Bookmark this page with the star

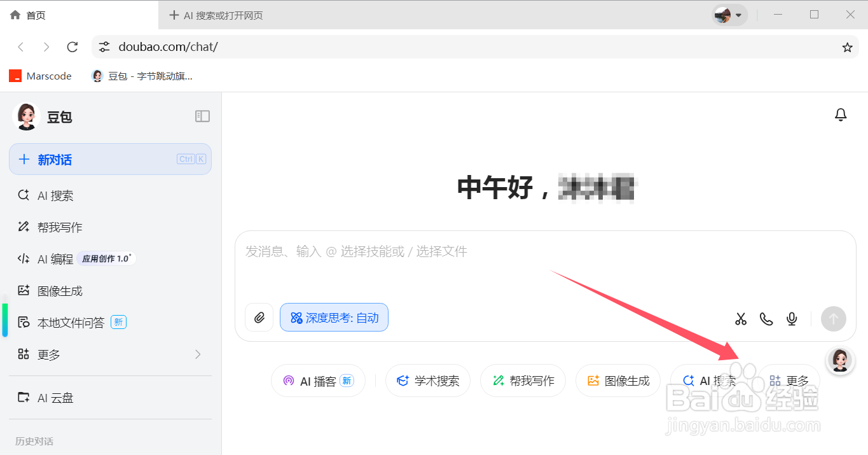coord(847,47)
